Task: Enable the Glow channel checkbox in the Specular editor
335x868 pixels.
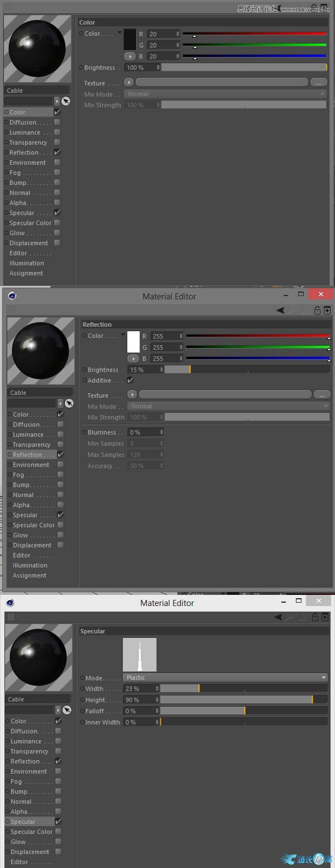Action: point(58,842)
